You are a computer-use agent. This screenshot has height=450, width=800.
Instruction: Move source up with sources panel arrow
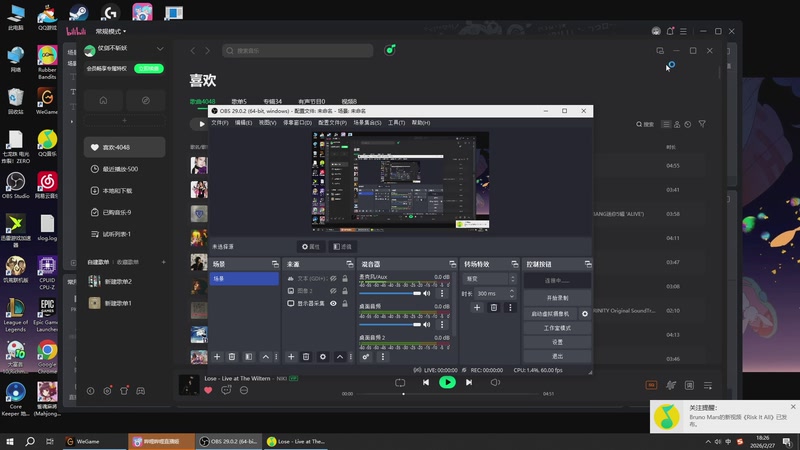tap(340, 357)
